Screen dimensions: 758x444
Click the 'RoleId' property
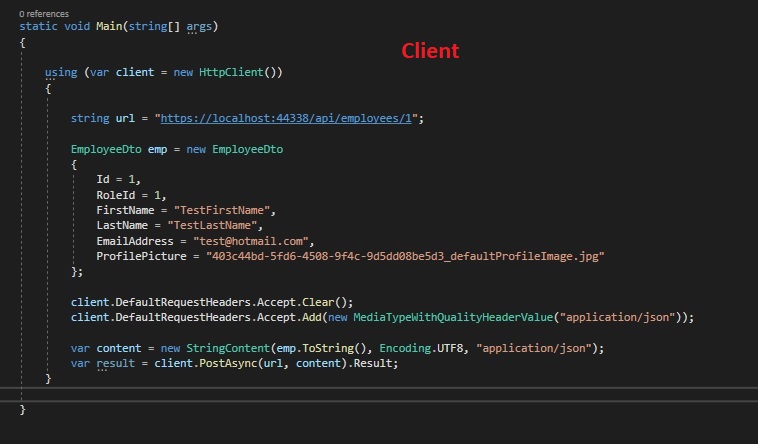point(116,195)
